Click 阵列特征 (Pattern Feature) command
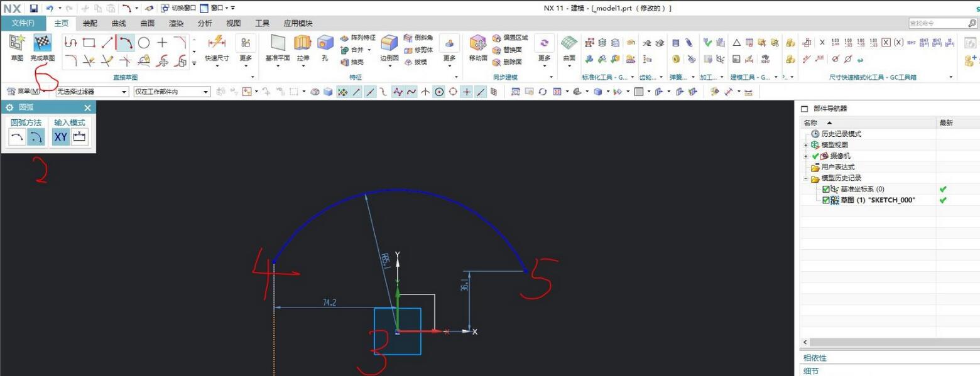This screenshot has width=980, height=376. tap(357, 38)
